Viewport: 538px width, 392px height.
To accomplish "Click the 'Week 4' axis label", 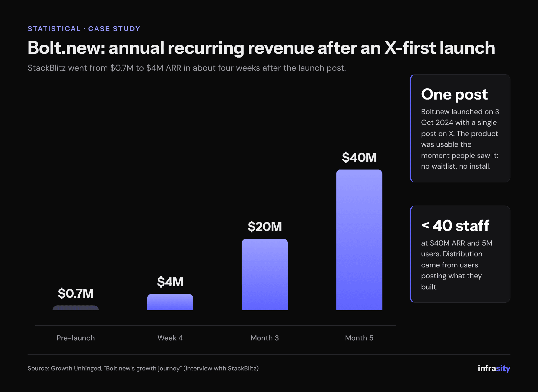I will point(170,338).
